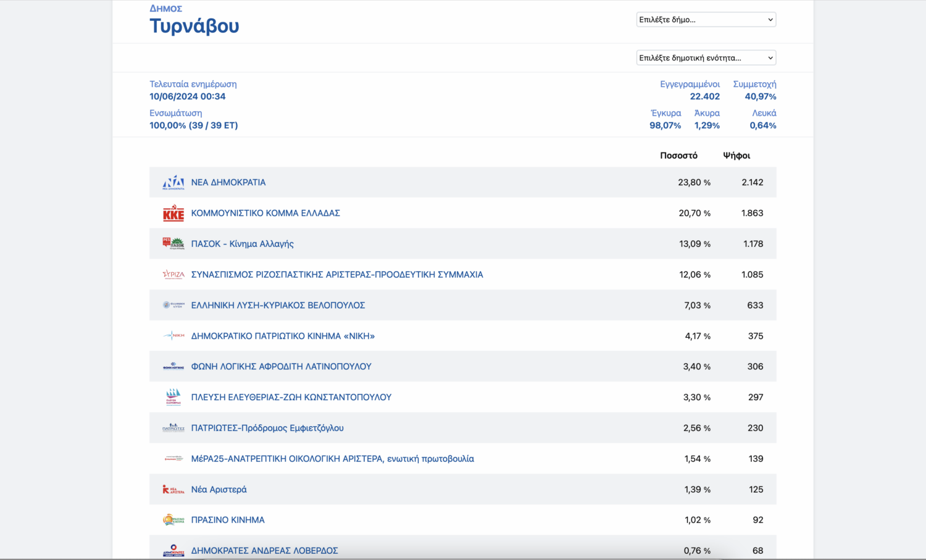The image size is (926, 560).
Task: Click the '375' votes cell
Action: (756, 336)
